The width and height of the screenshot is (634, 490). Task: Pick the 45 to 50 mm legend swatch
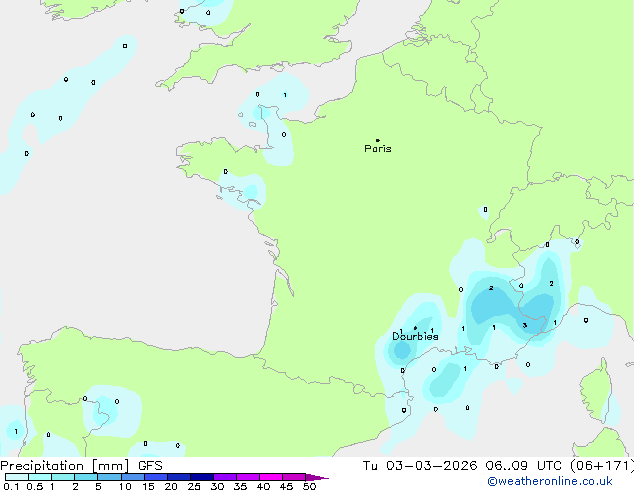tap(294, 477)
